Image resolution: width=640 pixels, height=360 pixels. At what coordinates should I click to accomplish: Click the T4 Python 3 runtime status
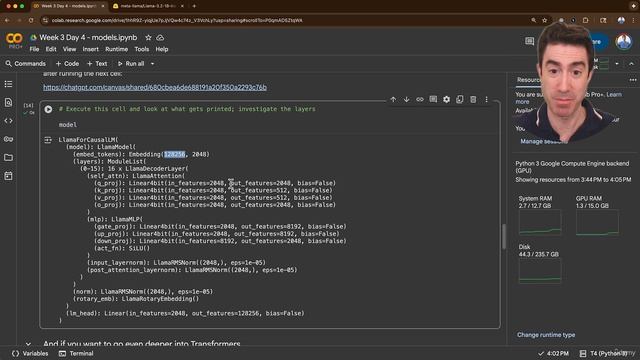pos(603,353)
